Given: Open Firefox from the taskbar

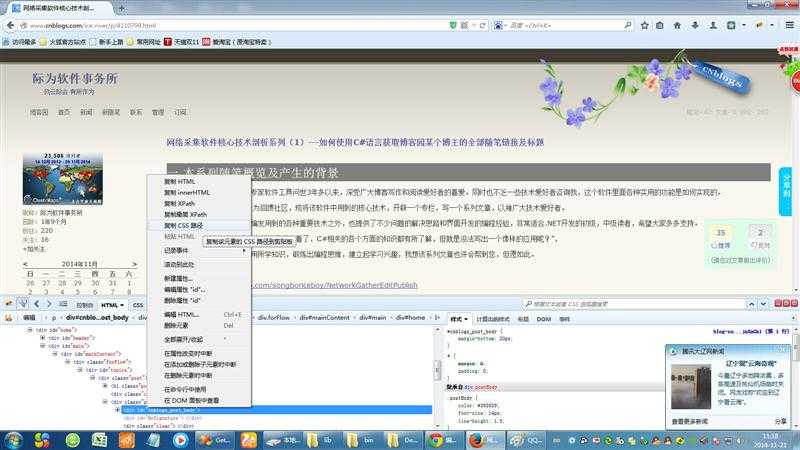Looking at the screenshot, I should 484,440.
